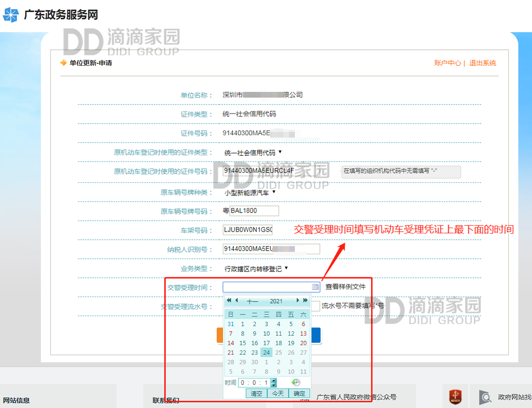Open the 原机动车登记时使用的证件类型 dropdown
532x408 pixels.
pyautogui.click(x=253, y=153)
